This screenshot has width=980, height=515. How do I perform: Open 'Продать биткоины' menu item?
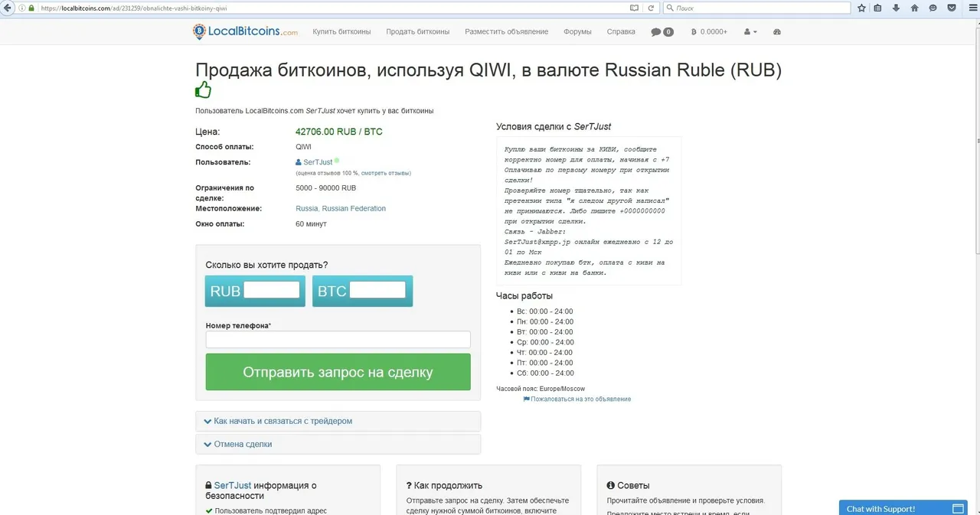pos(417,31)
